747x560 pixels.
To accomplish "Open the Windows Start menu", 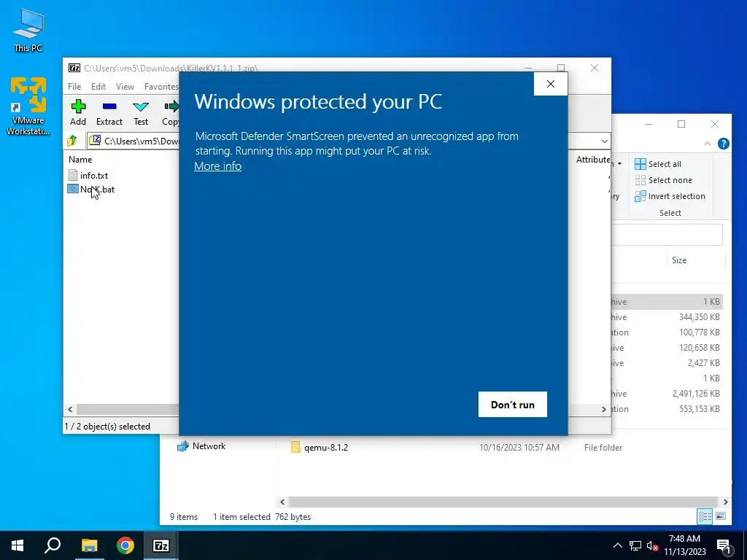I will 18,545.
